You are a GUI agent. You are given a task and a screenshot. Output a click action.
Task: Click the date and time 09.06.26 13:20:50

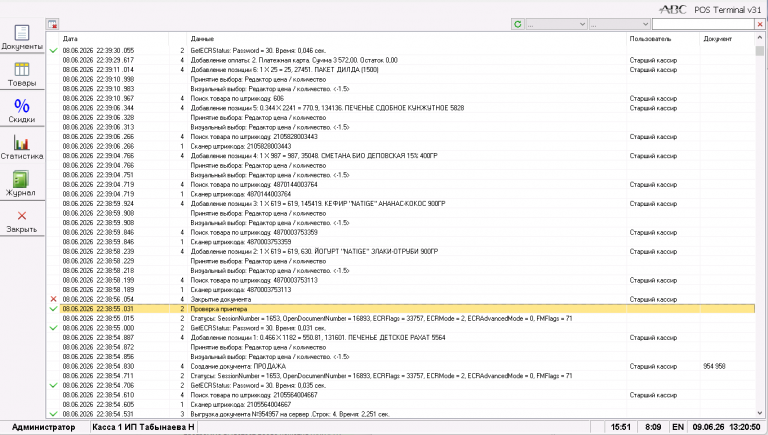tap(726, 427)
